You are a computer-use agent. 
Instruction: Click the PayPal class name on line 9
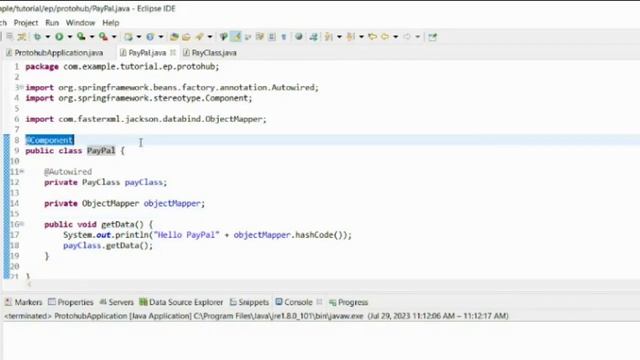[101, 151]
